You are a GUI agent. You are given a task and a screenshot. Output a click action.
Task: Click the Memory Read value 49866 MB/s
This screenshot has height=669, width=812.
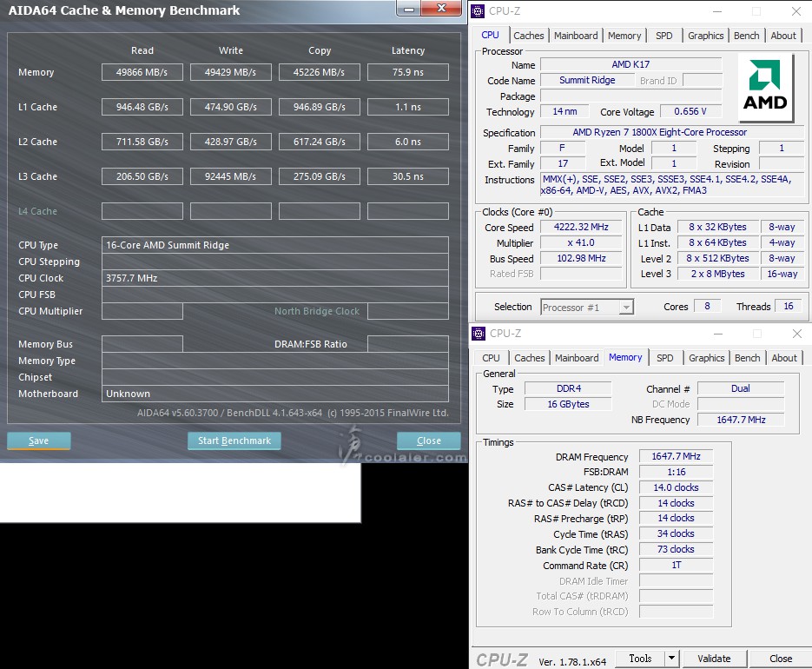[x=142, y=72]
